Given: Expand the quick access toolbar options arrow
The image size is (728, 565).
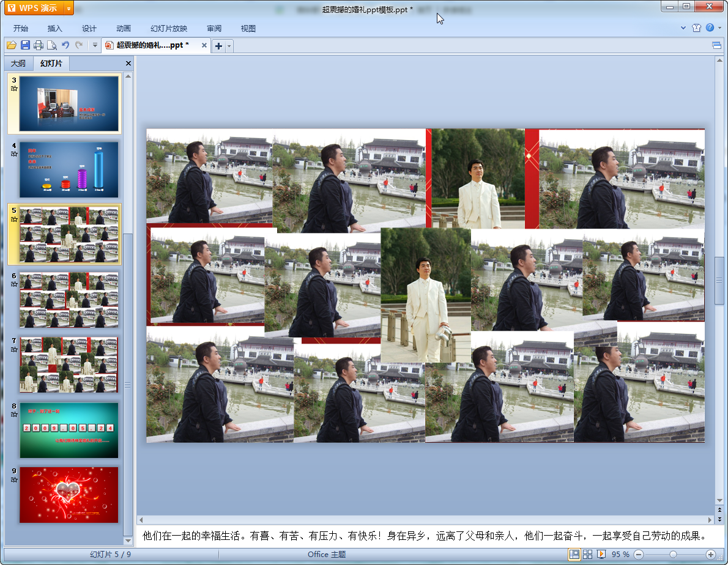Looking at the screenshot, I should pyautogui.click(x=95, y=45).
